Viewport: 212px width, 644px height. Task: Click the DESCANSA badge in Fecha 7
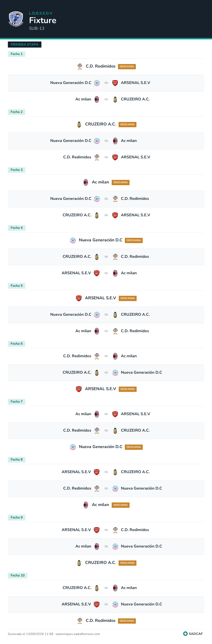133,447
